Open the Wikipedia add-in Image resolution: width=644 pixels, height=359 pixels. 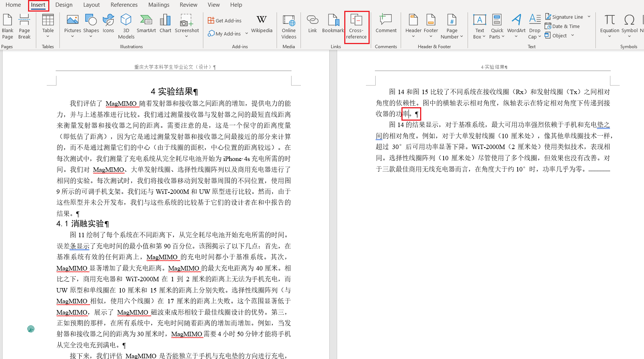262,24
